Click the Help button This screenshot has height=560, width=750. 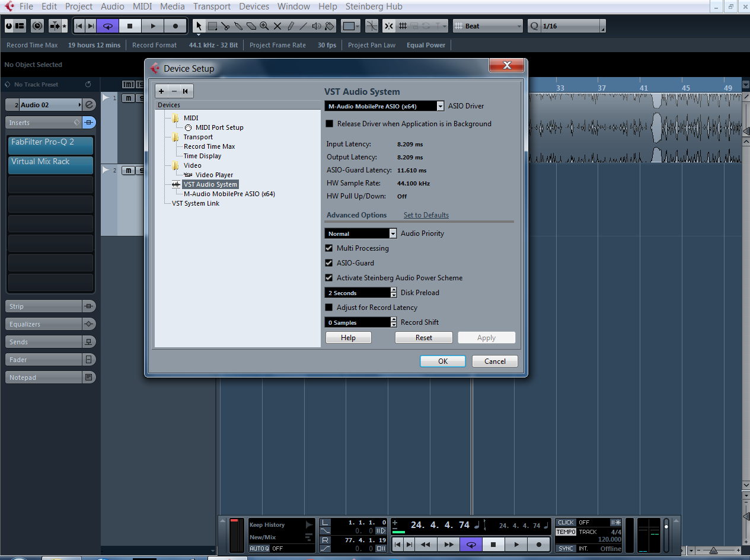coord(349,338)
